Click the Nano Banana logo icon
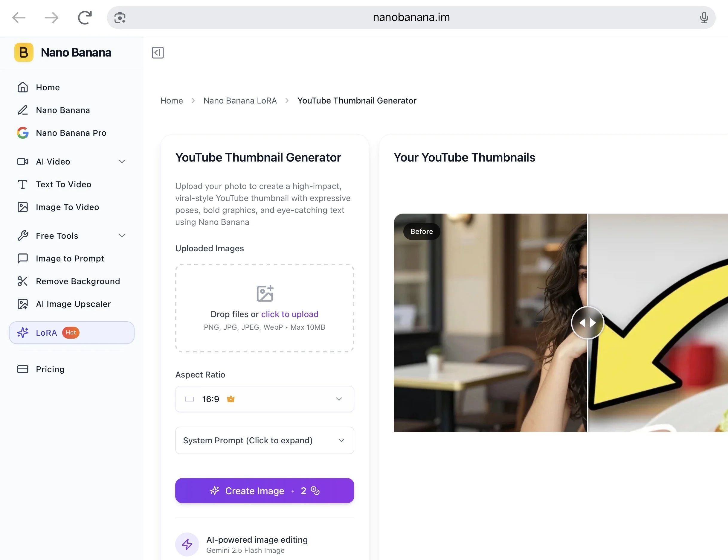The height and width of the screenshot is (560, 728). pyautogui.click(x=24, y=52)
